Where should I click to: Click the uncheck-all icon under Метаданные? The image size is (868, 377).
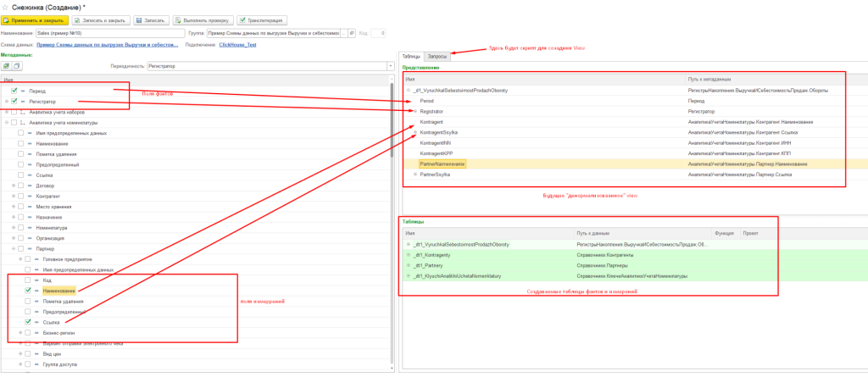click(x=16, y=65)
